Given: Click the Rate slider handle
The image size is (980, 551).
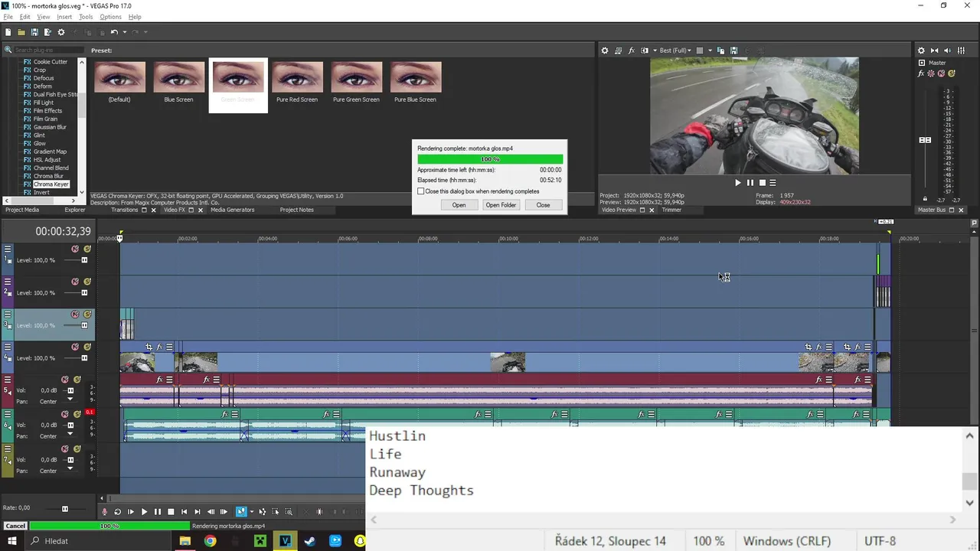Looking at the screenshot, I should [x=65, y=508].
